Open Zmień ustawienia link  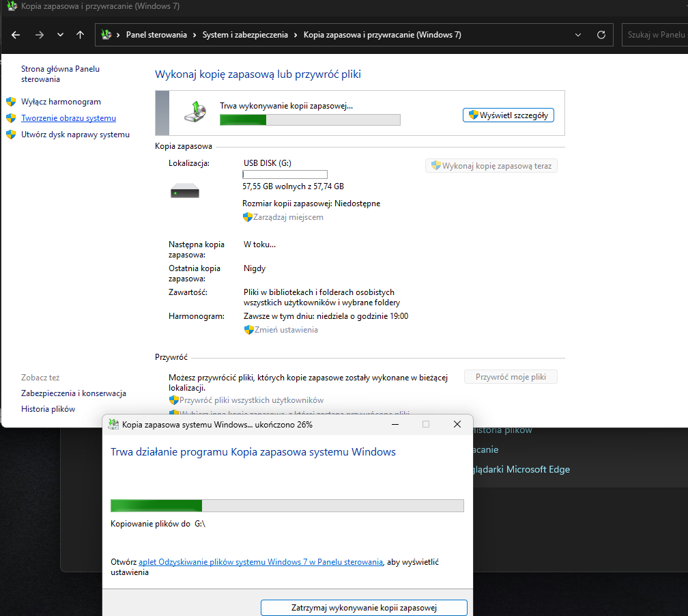pyautogui.click(x=286, y=330)
